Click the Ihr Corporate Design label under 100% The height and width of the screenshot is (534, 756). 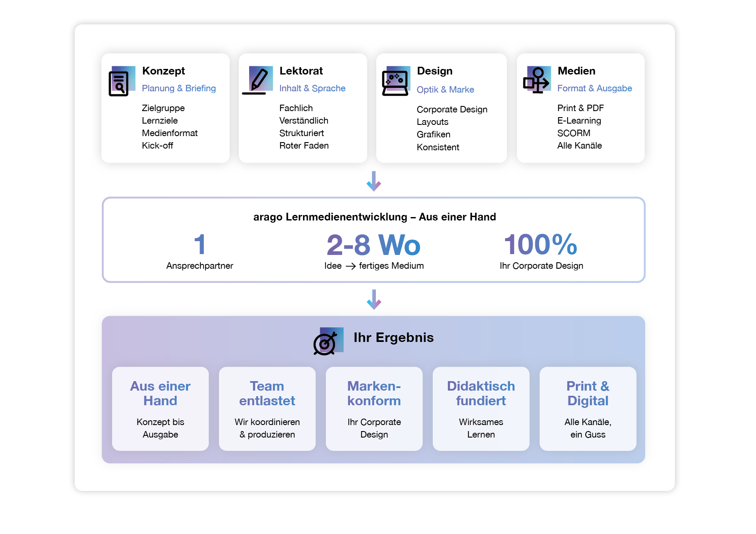click(541, 266)
